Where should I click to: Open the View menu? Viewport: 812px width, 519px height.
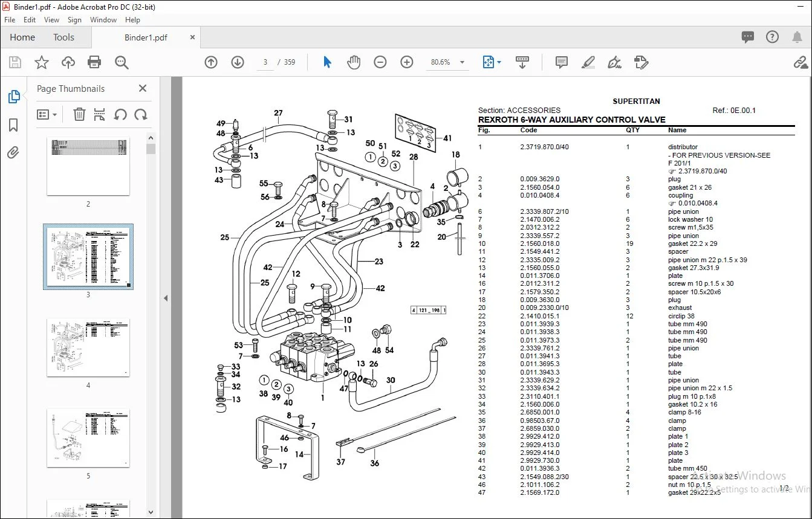52,20
